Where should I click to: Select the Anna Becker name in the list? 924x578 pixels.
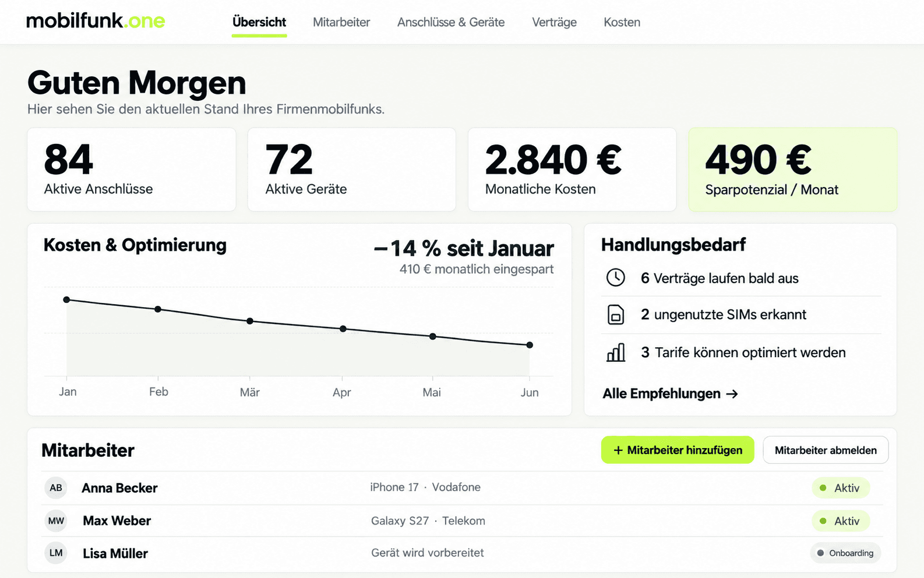119,488
